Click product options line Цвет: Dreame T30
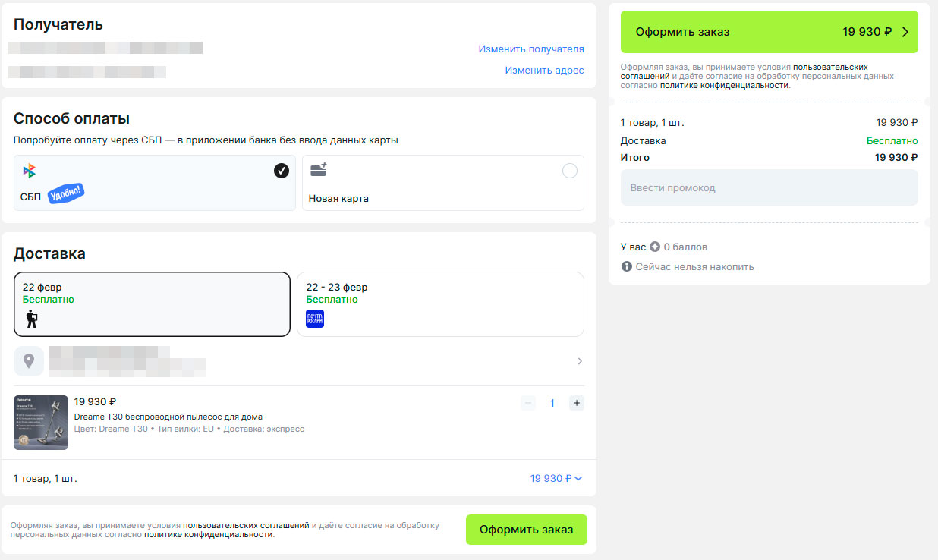This screenshot has height=560, width=938. [189, 429]
